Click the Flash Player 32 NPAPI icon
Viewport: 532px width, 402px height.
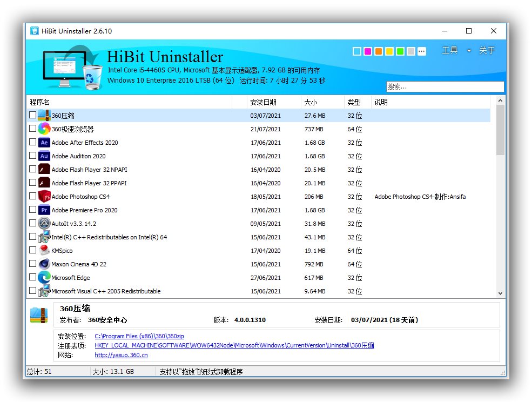click(x=44, y=170)
